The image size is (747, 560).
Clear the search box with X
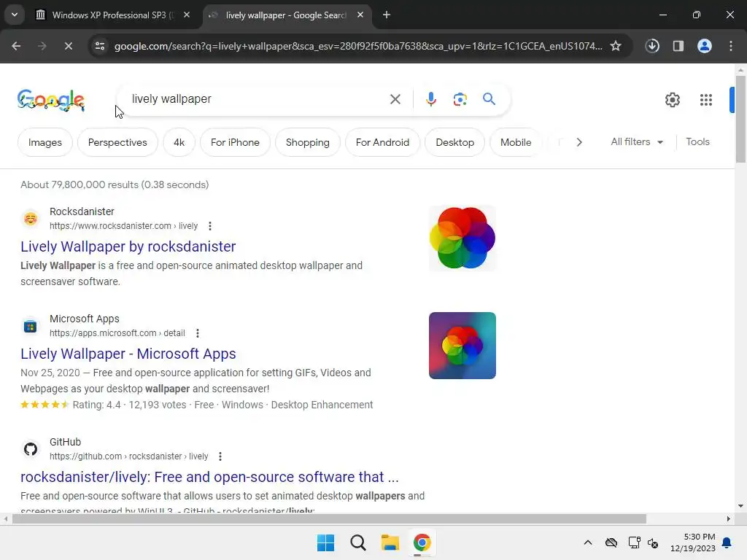click(395, 99)
